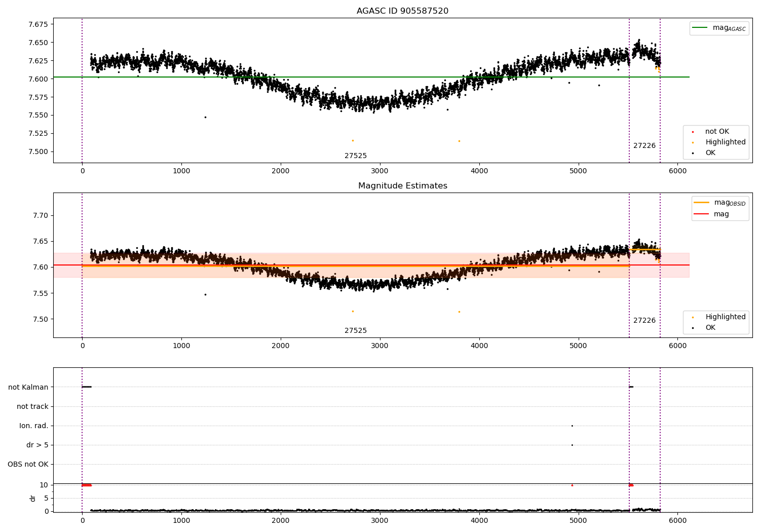Click the 3000 x-axis tick under top plot
The height and width of the screenshot is (532, 760).
[x=379, y=171]
